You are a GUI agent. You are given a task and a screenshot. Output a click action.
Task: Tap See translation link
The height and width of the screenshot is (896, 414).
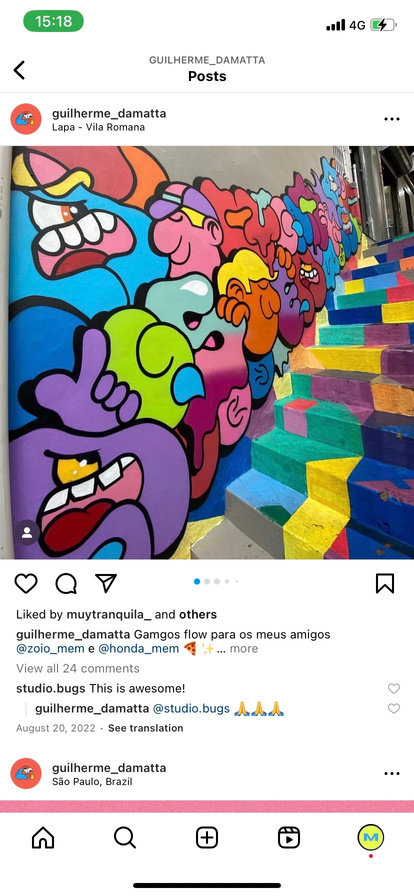(146, 728)
